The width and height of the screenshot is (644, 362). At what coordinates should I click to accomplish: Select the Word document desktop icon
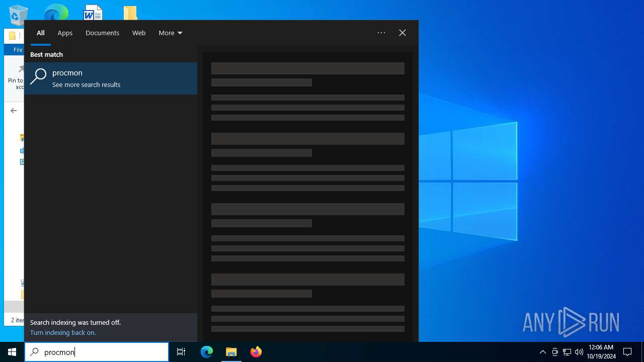93,12
